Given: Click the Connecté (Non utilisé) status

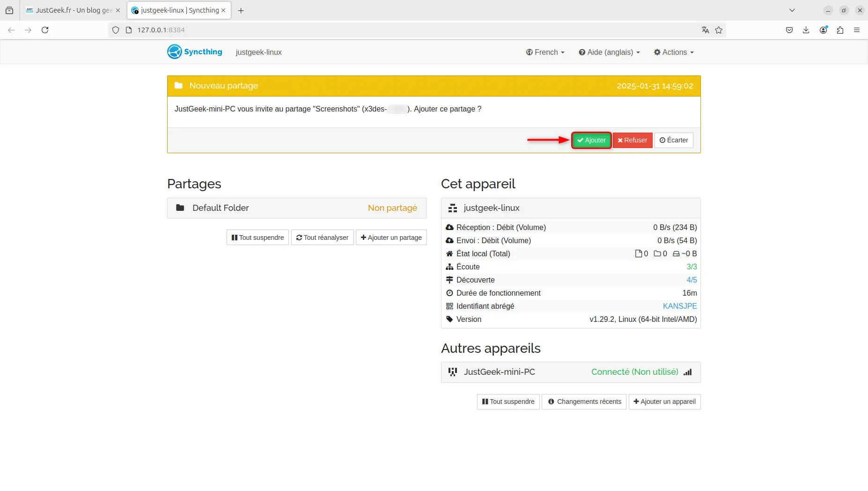Looking at the screenshot, I should [635, 372].
